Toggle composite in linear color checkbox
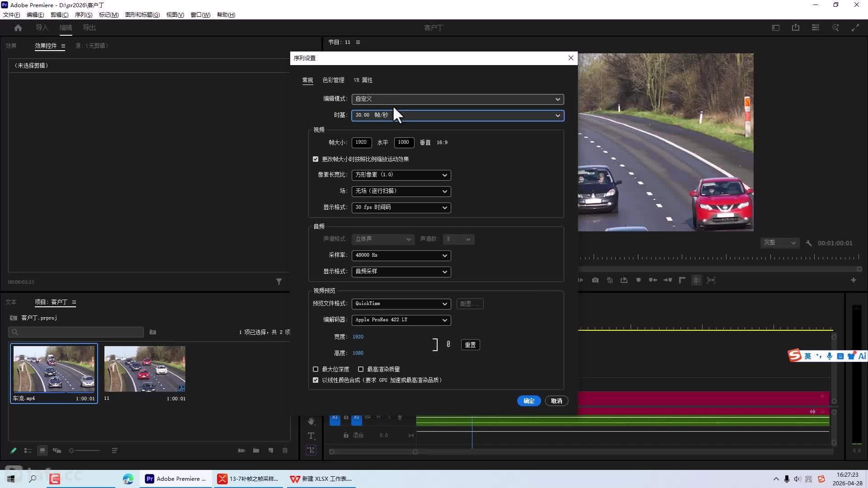Viewport: 868px width, 488px height. tap(316, 380)
